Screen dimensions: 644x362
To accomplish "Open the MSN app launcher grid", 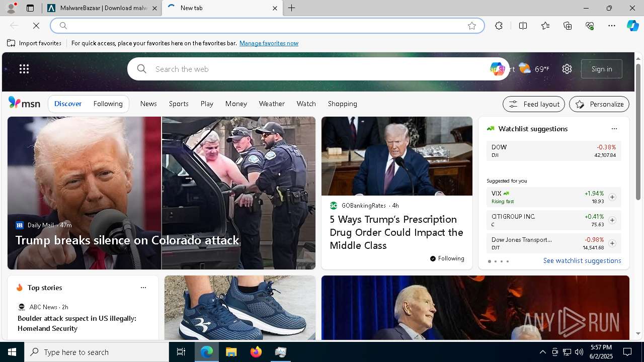I will click(24, 69).
